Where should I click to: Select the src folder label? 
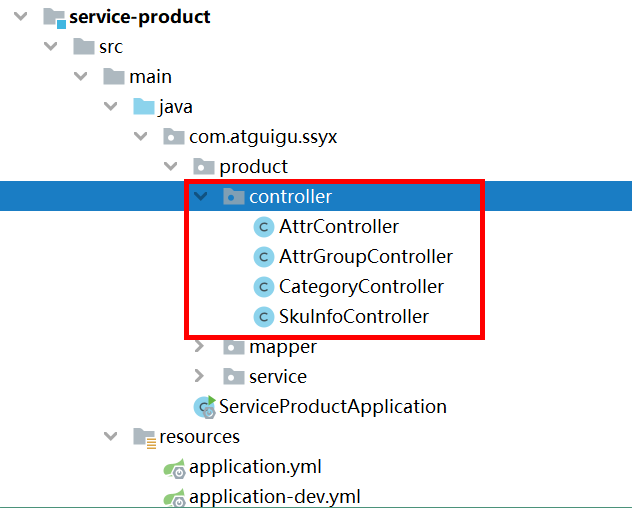[110, 47]
